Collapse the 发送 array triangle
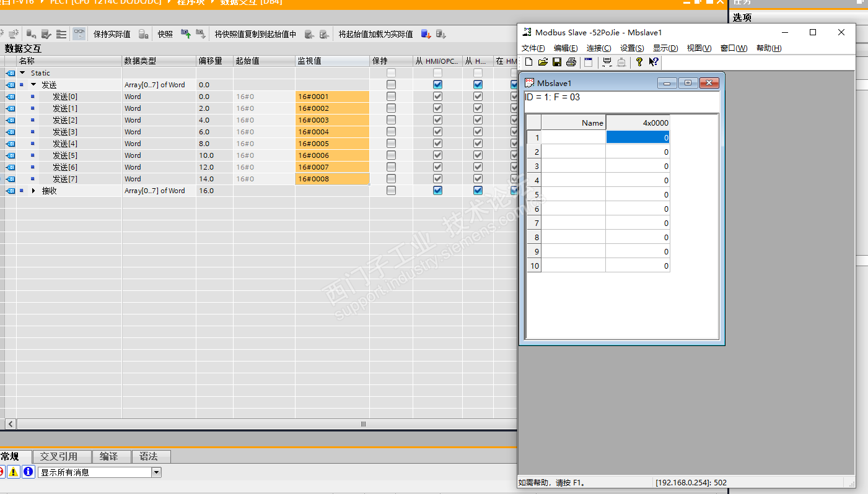 [x=33, y=85]
